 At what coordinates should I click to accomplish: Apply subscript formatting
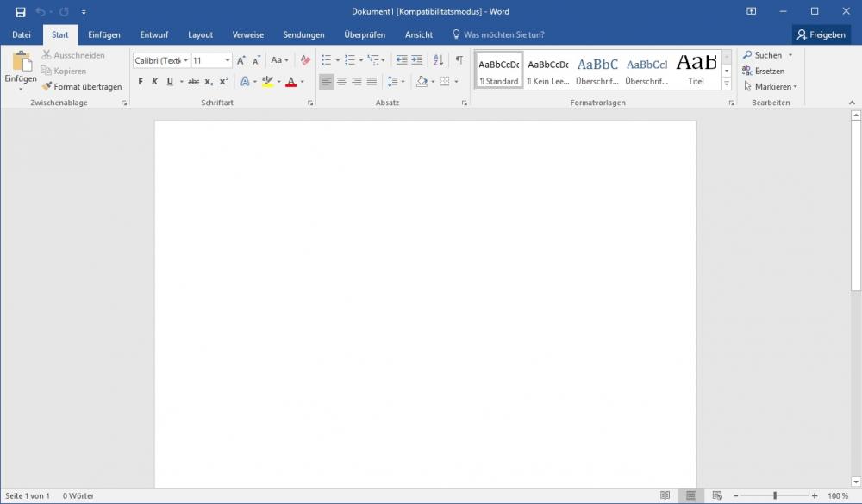209,82
